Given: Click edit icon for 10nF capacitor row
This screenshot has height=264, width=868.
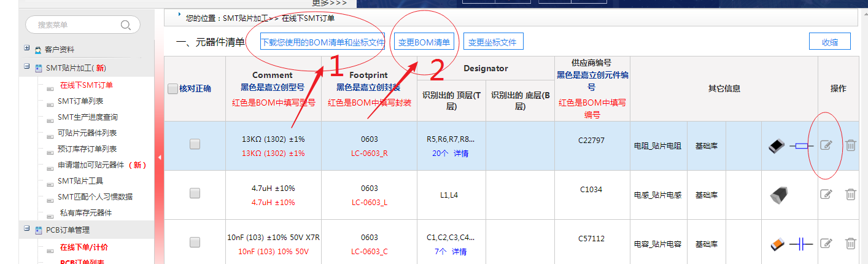Looking at the screenshot, I should (826, 243).
